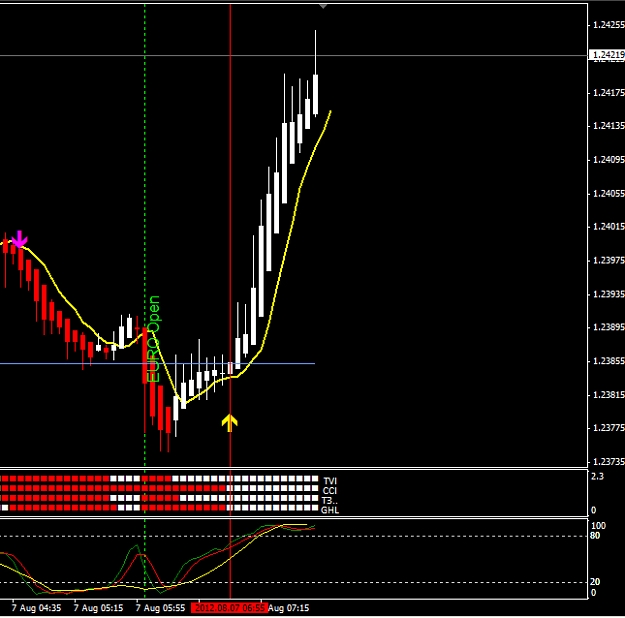Click the 1.24095 price axis label
The image size is (625, 618).
click(x=609, y=159)
